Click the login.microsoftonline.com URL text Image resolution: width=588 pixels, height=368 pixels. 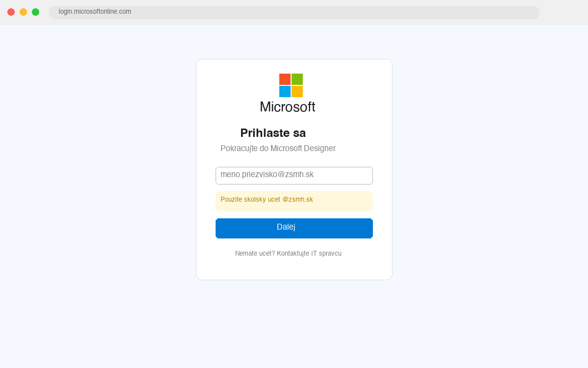[95, 12]
